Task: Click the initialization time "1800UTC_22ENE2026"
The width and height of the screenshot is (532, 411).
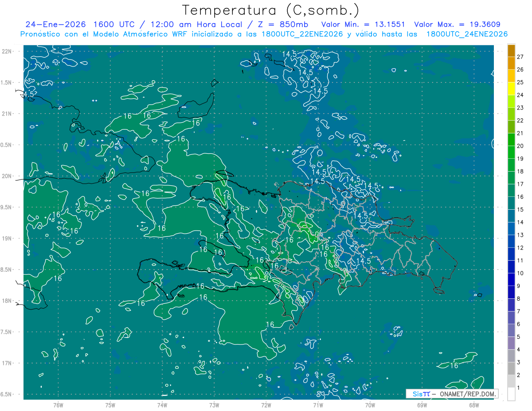Action: [302, 34]
